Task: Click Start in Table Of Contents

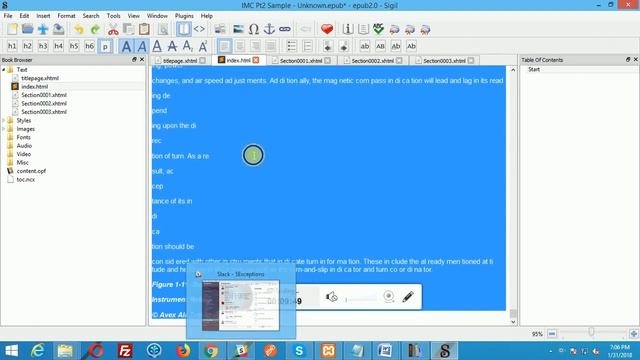Action: tap(534, 69)
